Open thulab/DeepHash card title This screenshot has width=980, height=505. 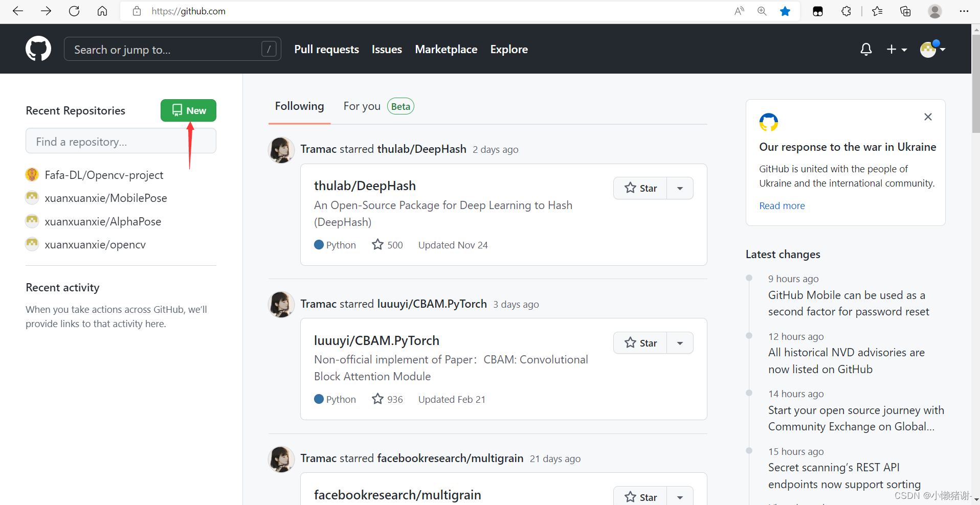click(365, 186)
